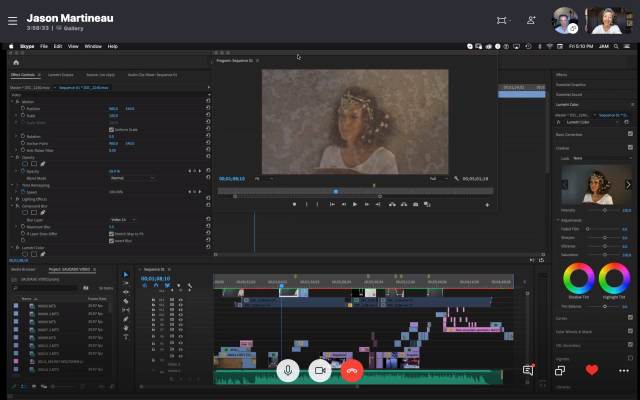Viewport: 640px width, 400px height.
Task: Open the Window menu in the menu bar
Action: pyautogui.click(x=92, y=46)
